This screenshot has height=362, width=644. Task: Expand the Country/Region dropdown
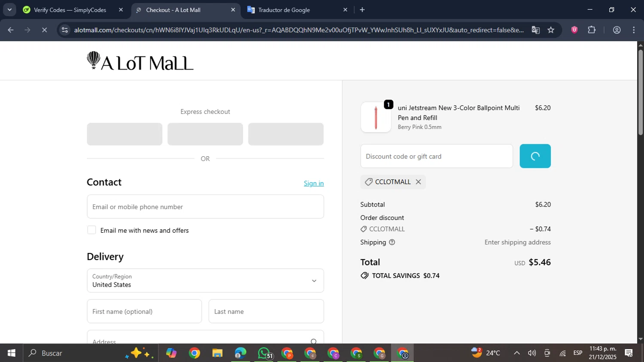(205, 280)
